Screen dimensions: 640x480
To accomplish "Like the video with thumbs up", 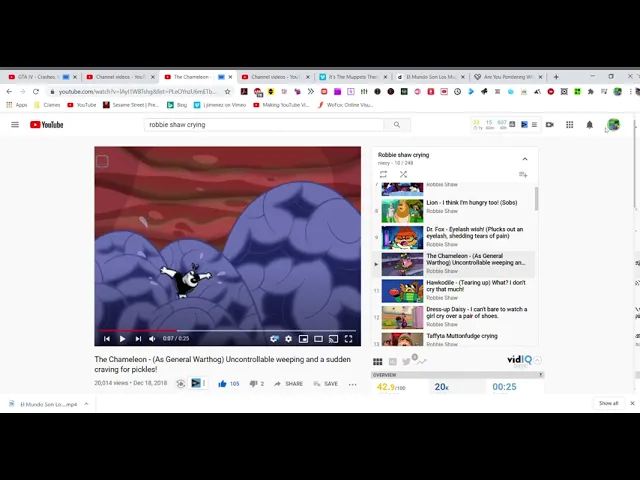I will [222, 384].
